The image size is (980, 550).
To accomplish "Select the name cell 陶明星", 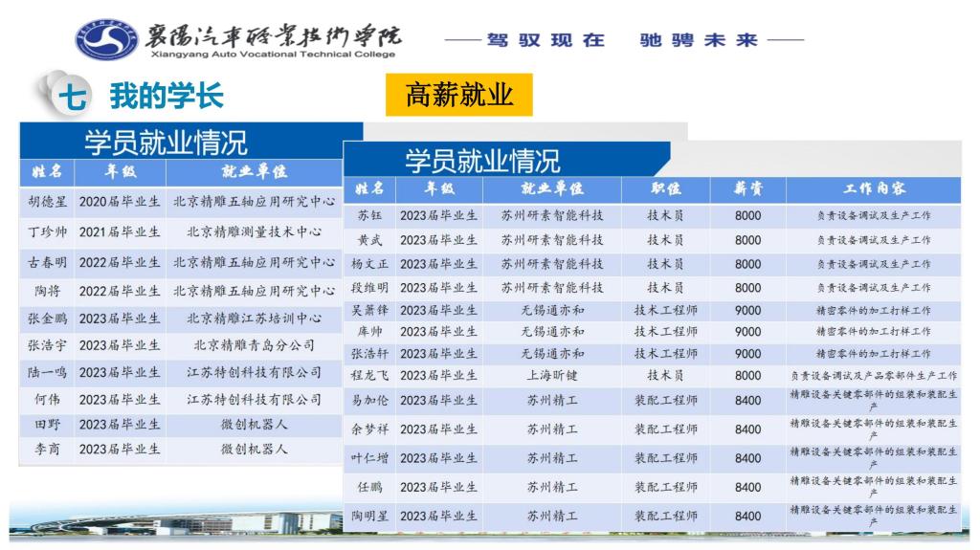I will coord(369,516).
